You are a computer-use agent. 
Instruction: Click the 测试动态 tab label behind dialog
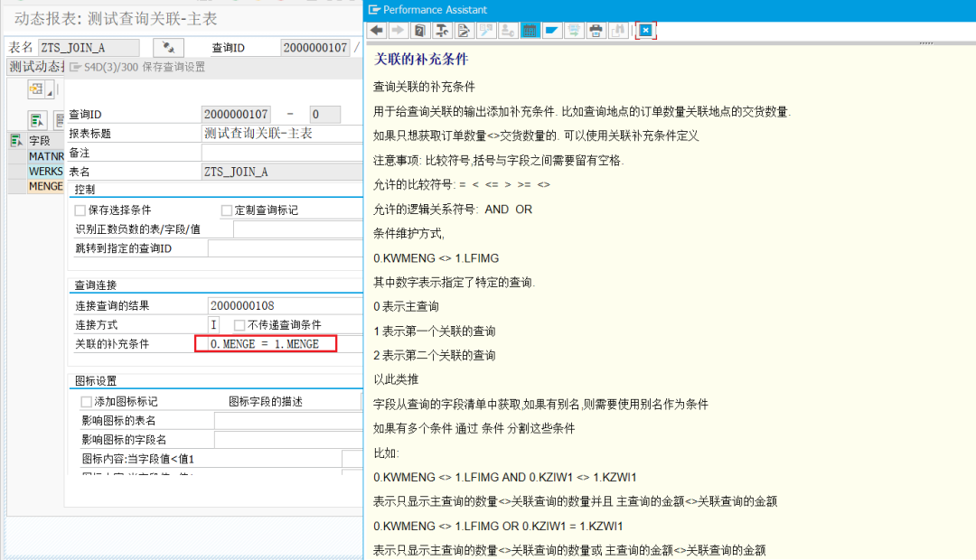point(36,67)
